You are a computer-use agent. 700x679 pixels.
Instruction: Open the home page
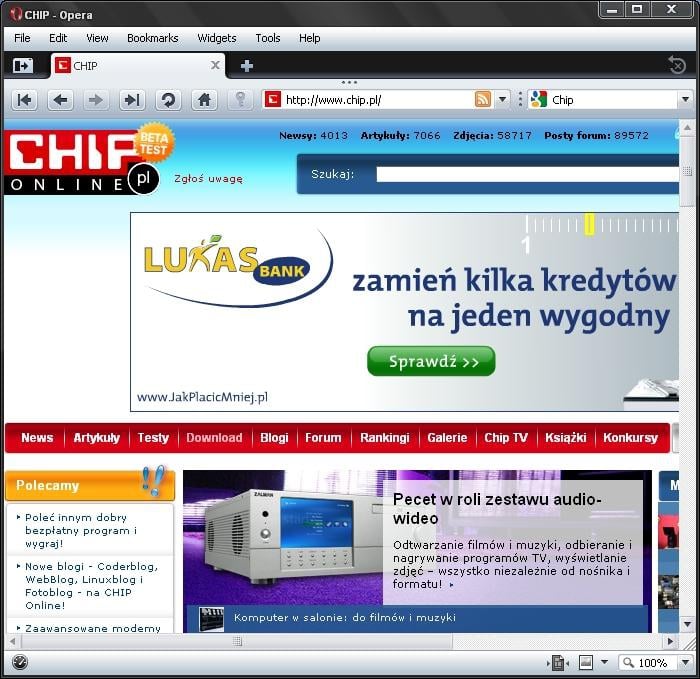pyautogui.click(x=204, y=100)
